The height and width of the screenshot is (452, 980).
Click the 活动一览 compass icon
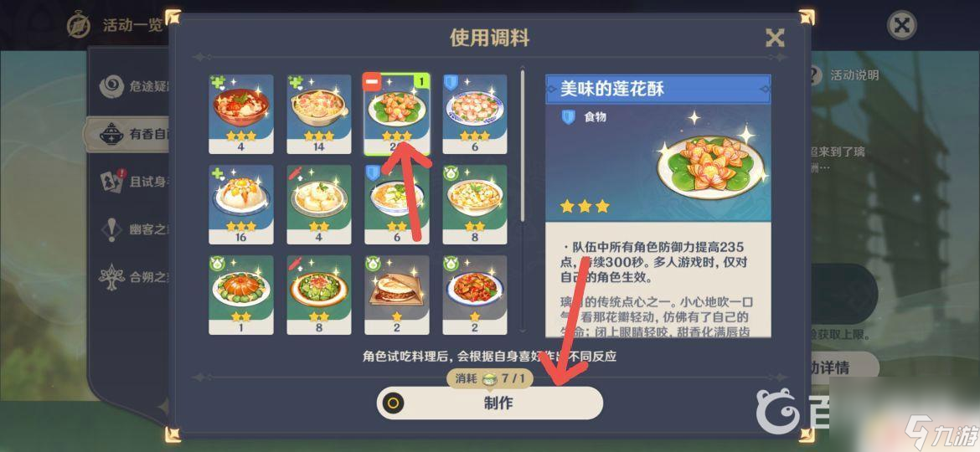[x=80, y=24]
